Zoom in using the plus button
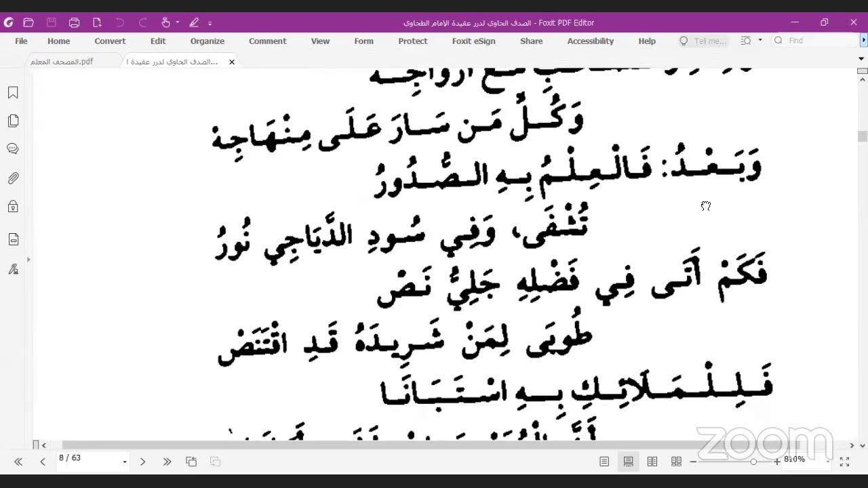This screenshot has width=868, height=488. click(x=777, y=462)
